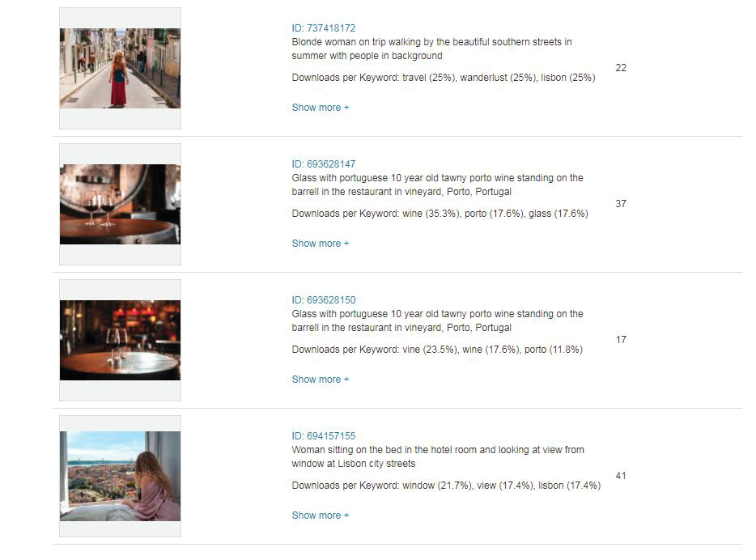
Task: Expand Show more for blonde woman photo
Action: [321, 108]
